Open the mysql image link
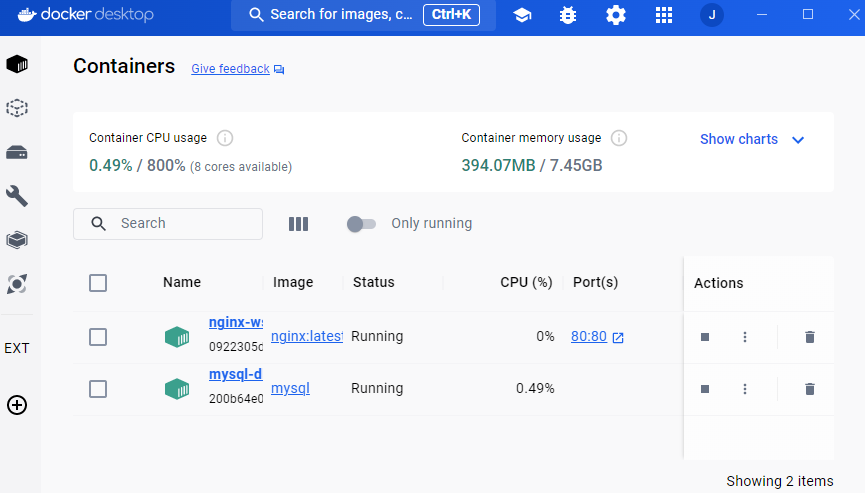The height and width of the screenshot is (493, 865). pos(290,388)
